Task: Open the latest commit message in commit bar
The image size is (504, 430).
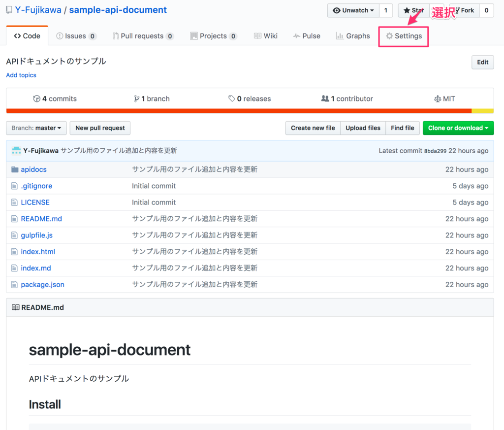Action: pos(119,151)
